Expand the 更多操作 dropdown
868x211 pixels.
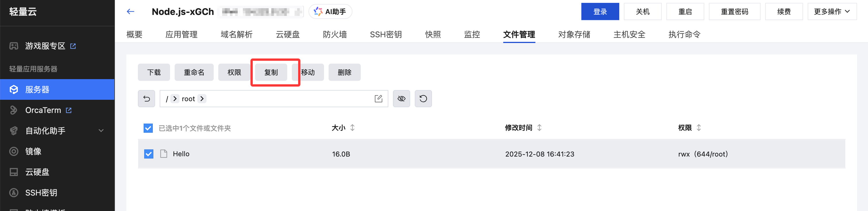click(832, 12)
